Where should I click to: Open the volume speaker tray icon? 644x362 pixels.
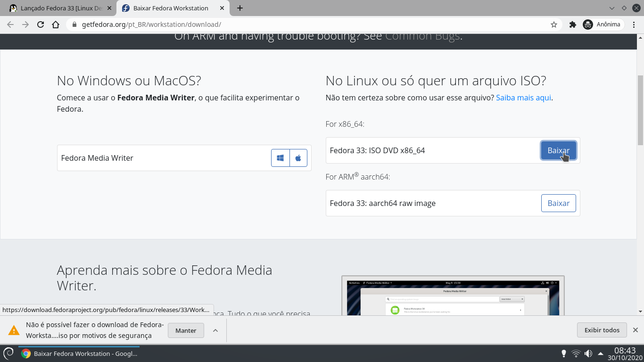click(588, 354)
